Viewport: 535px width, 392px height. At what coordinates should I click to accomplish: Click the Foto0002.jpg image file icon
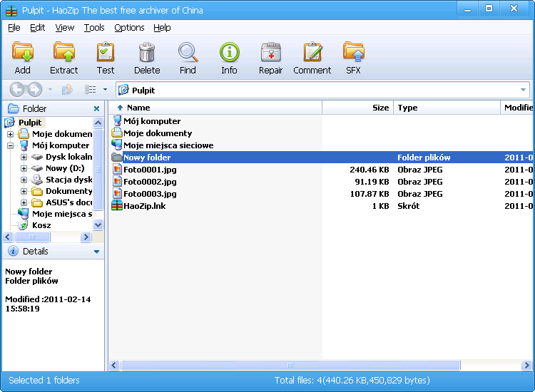coord(117,181)
